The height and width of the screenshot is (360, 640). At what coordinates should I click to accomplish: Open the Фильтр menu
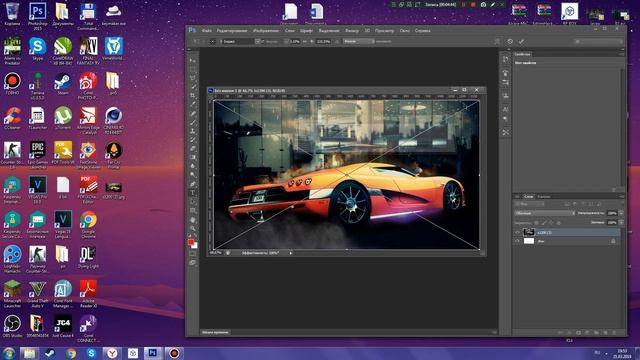click(352, 31)
